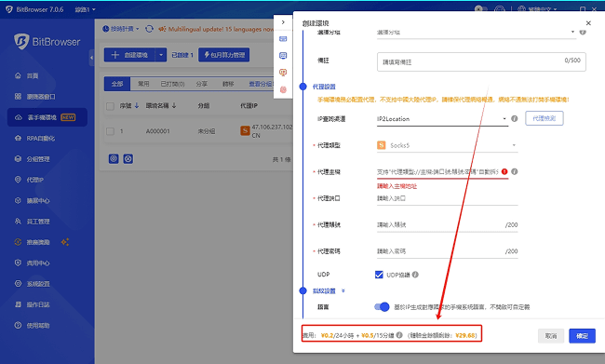
Task: Click the orange IP monitor icon in side strip
Action: (x=283, y=73)
